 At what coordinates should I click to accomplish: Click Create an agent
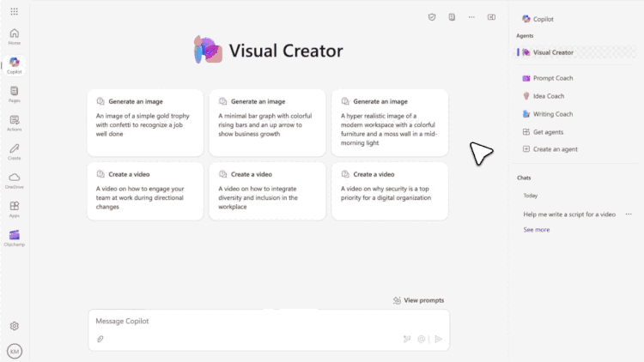[x=550, y=149]
